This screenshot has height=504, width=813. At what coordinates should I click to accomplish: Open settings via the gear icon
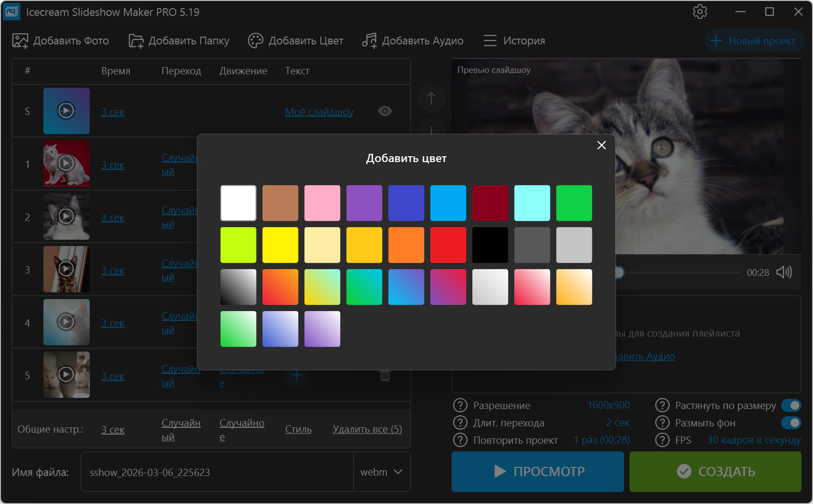point(700,12)
